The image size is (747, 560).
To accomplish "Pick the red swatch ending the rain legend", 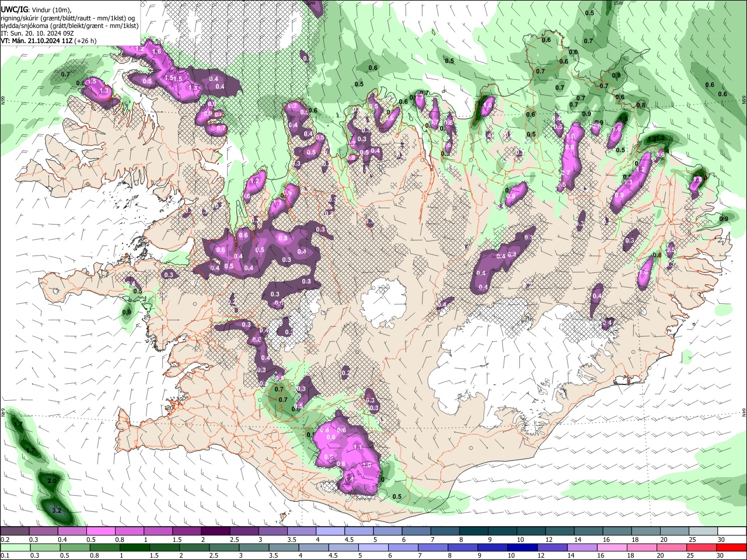I will click(x=732, y=548).
